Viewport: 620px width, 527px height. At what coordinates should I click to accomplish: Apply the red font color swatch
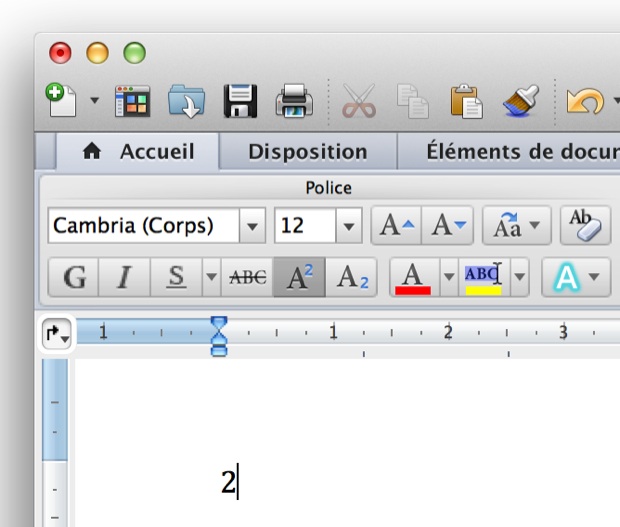pyautogui.click(x=413, y=277)
